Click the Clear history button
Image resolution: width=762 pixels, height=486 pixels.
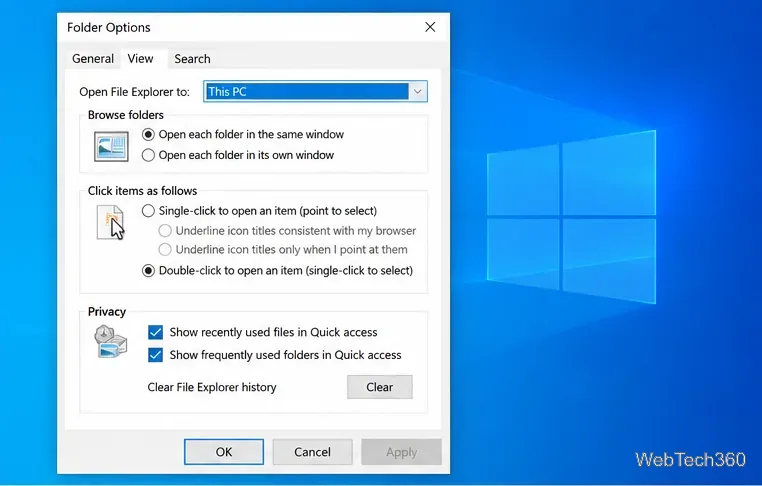tap(380, 387)
